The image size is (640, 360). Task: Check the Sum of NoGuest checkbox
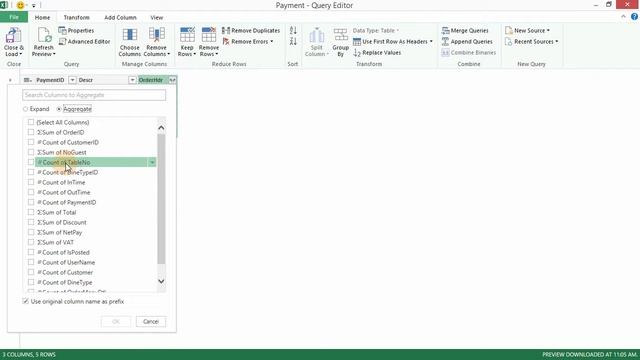pyautogui.click(x=31, y=152)
